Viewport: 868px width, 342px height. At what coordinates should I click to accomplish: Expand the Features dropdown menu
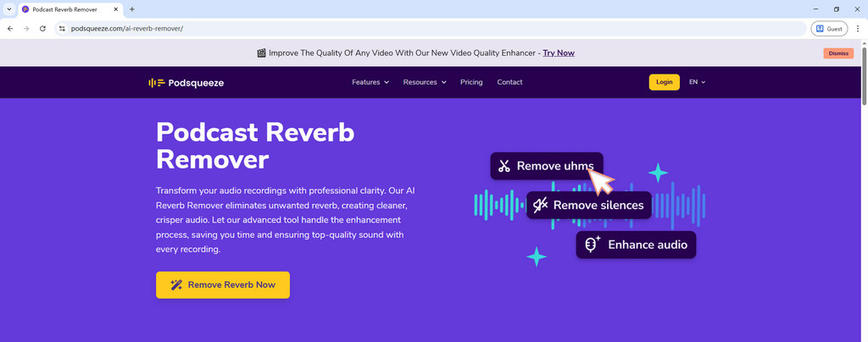[370, 82]
